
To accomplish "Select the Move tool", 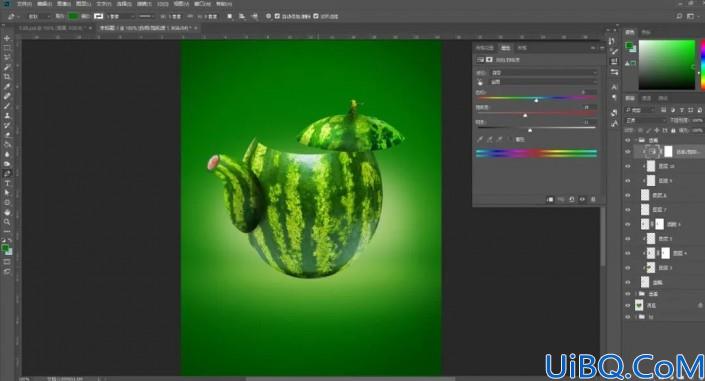I will click(x=7, y=38).
